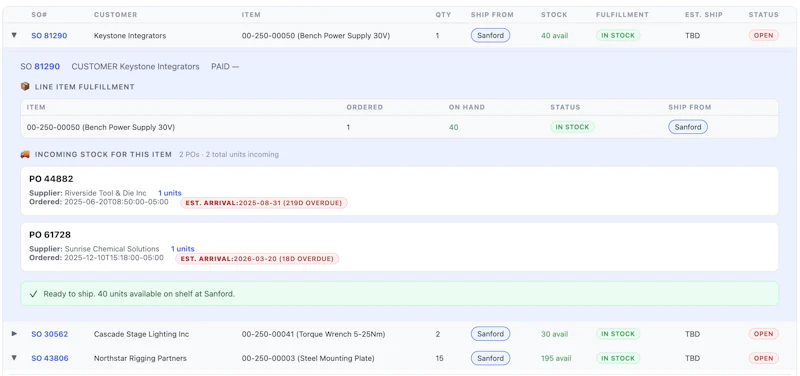The image size is (800, 376).
Task: Click the PAID label in the detail header
Action: pyautogui.click(x=220, y=66)
